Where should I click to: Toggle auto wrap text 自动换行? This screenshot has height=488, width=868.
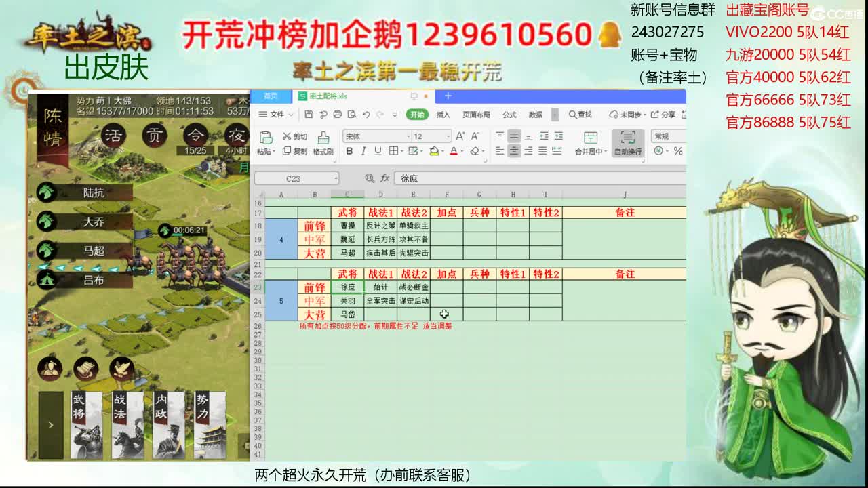628,143
